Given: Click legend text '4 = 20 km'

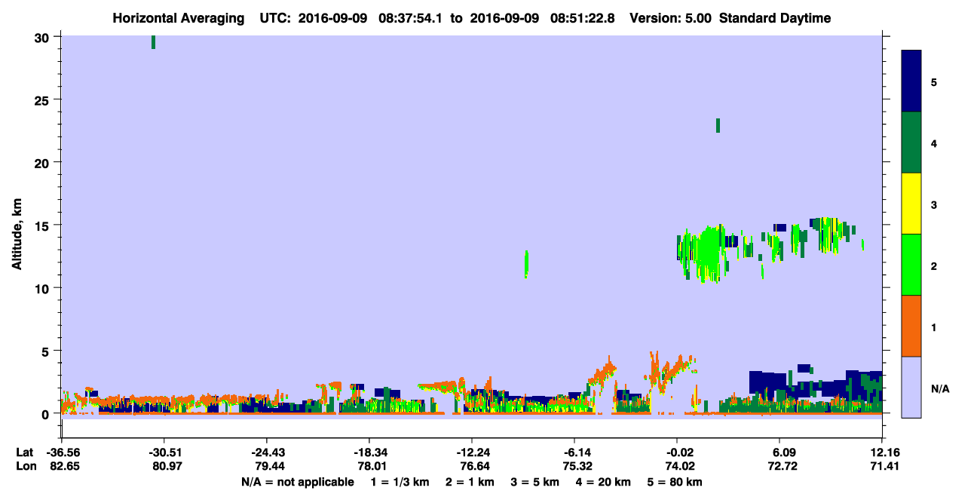Looking at the screenshot, I should [x=604, y=482].
